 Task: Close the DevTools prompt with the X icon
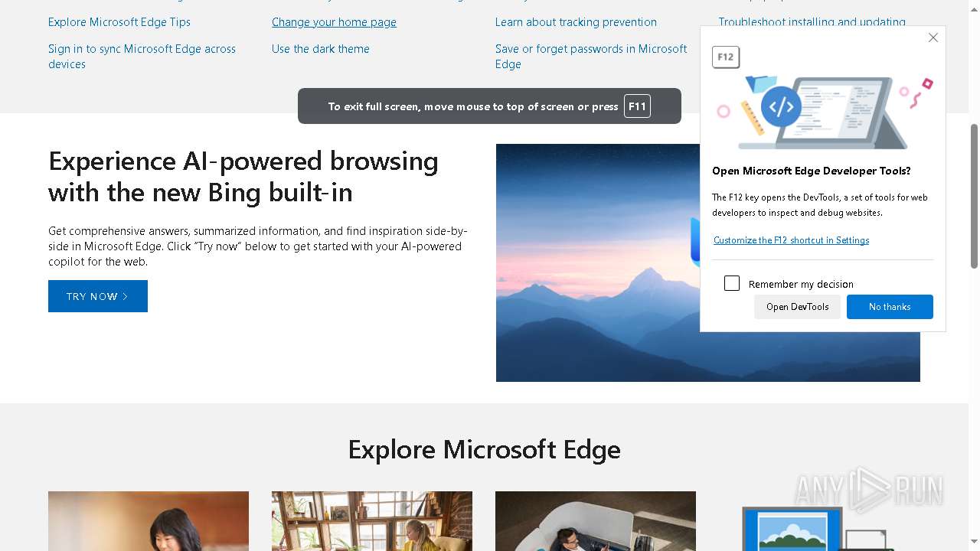[933, 37]
